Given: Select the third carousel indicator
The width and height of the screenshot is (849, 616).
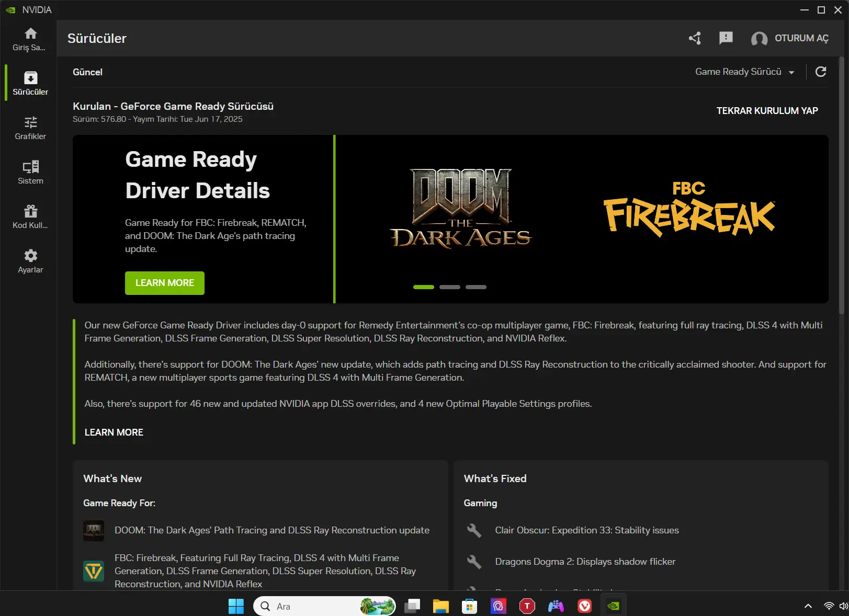Looking at the screenshot, I should [x=476, y=287].
